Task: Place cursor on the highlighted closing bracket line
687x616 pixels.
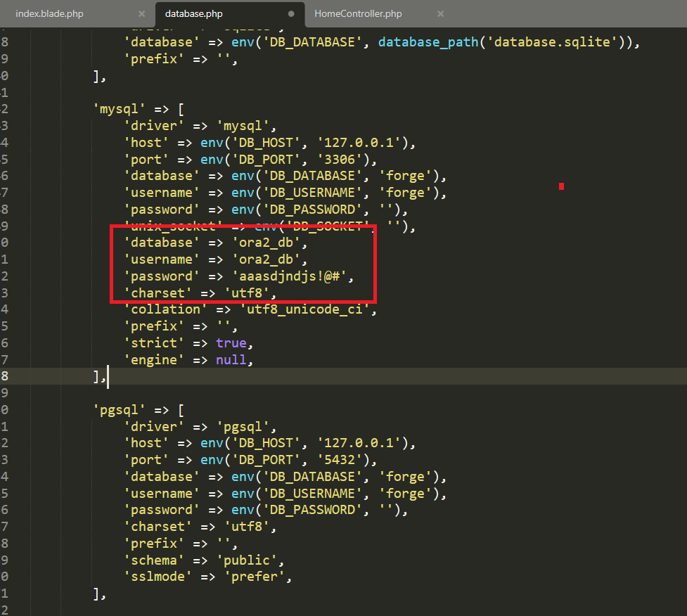Action: pos(99,377)
